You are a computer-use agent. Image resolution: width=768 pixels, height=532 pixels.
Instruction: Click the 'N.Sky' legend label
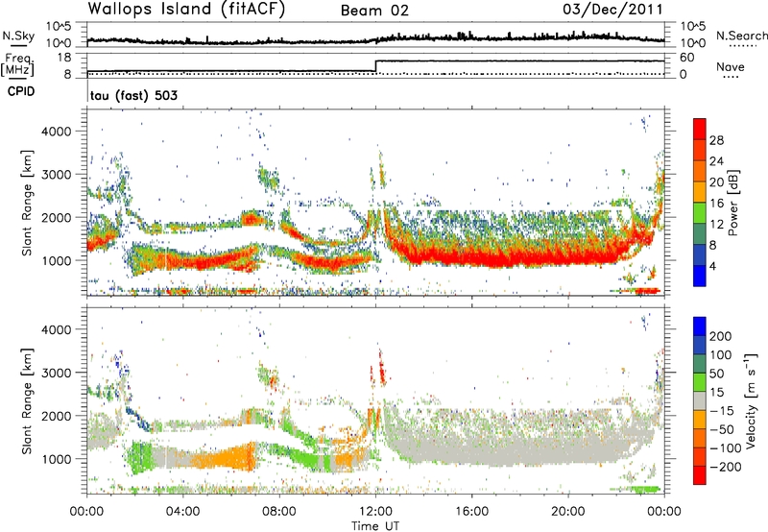pos(18,36)
